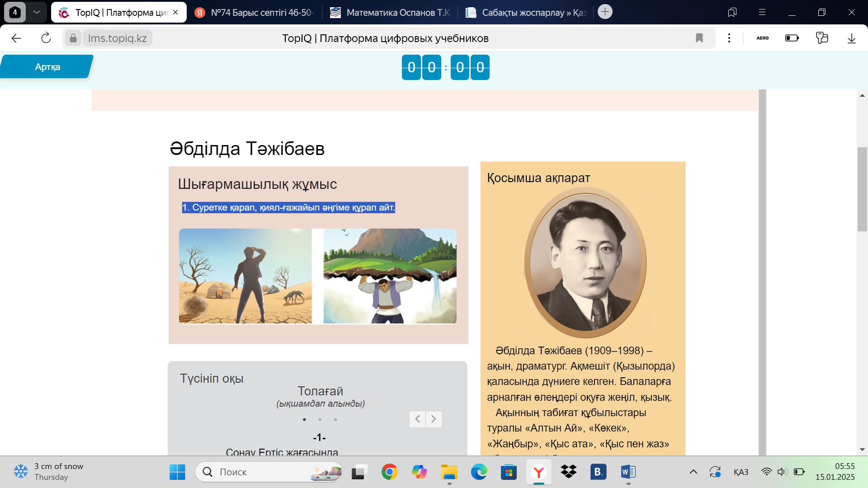868x488 pixels.
Task: Show hidden system tray icons chevron
Action: (x=693, y=472)
